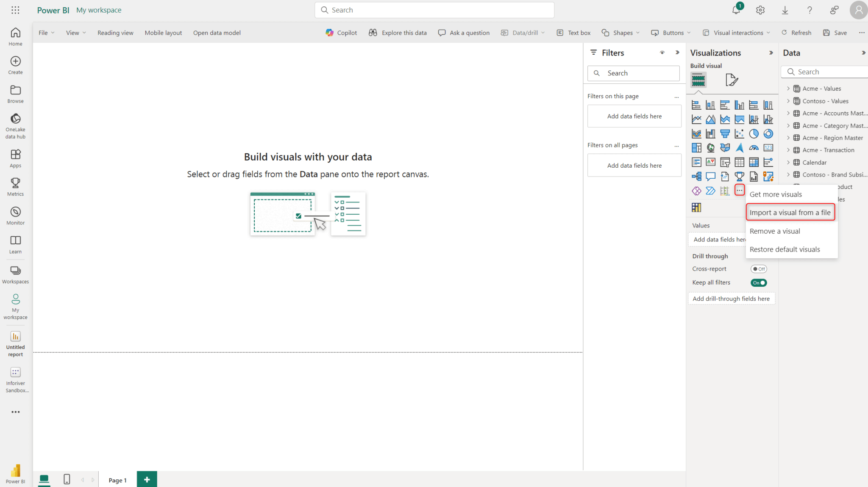Select the pie chart visual
Viewport: 868px width, 487px height.
click(x=754, y=133)
